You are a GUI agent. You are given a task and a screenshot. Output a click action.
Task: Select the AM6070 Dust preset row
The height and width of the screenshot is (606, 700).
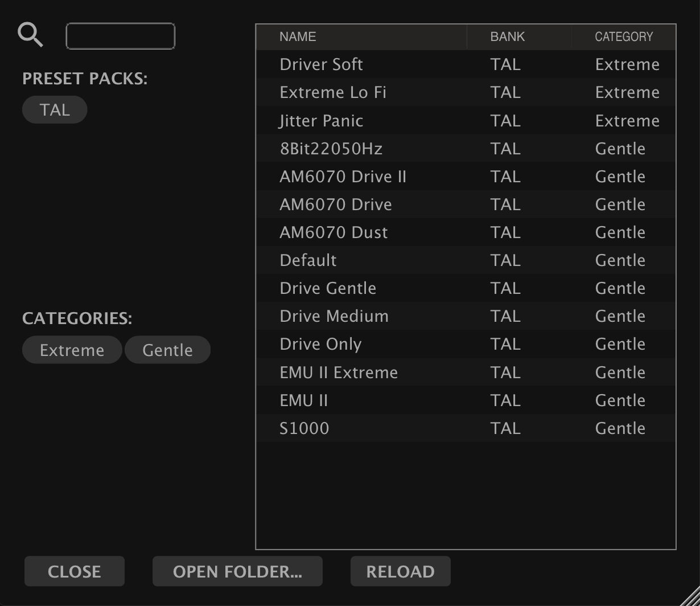(334, 232)
